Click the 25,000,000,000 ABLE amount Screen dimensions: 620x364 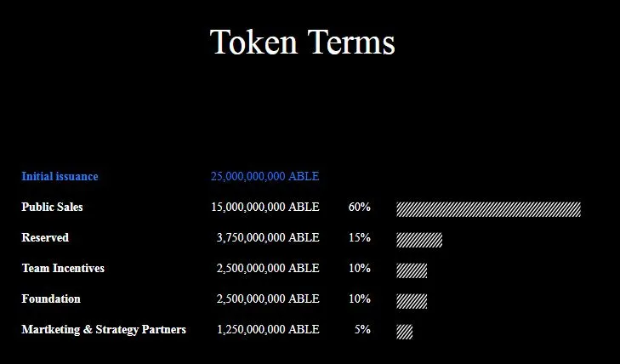(264, 176)
